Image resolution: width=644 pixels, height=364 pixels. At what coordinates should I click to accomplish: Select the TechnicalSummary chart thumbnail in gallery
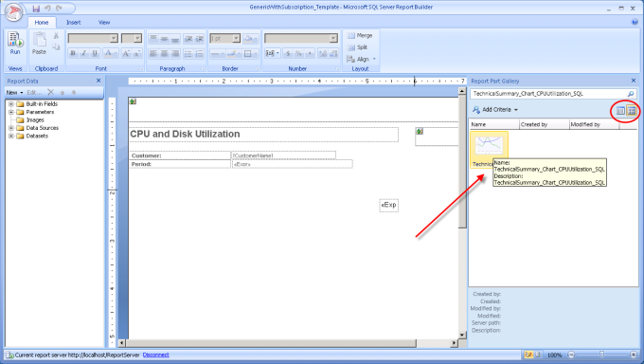[x=489, y=149]
